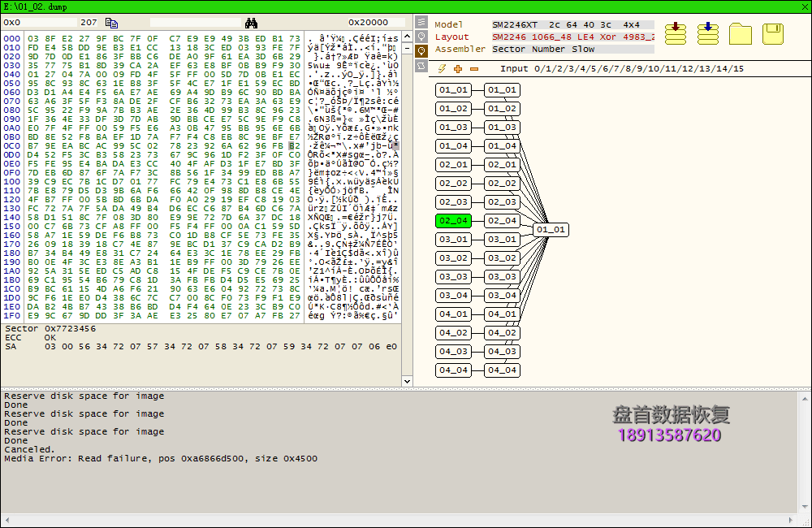The height and width of the screenshot is (528, 812).
Task: Click Assembler value Sector Number Slow
Action: (572, 50)
